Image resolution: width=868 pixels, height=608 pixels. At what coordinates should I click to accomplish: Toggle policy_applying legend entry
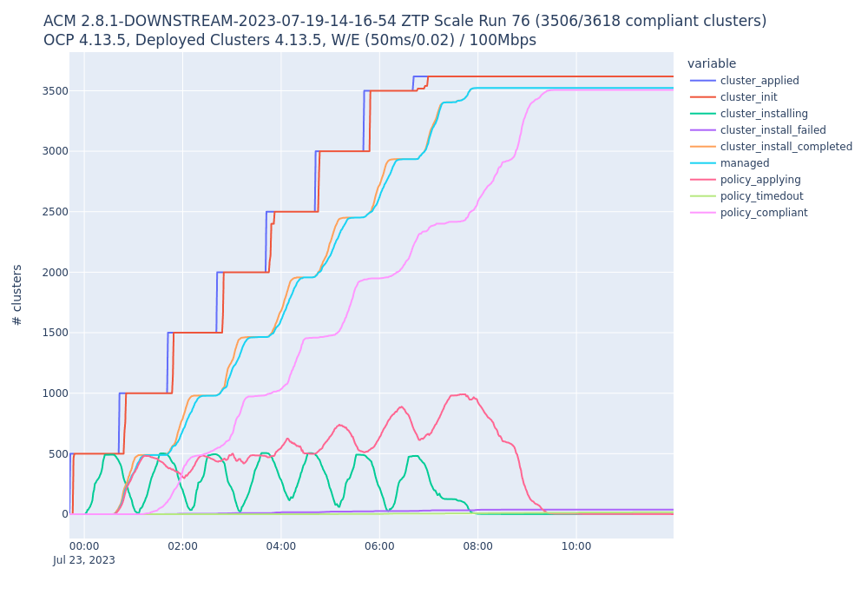(x=745, y=180)
